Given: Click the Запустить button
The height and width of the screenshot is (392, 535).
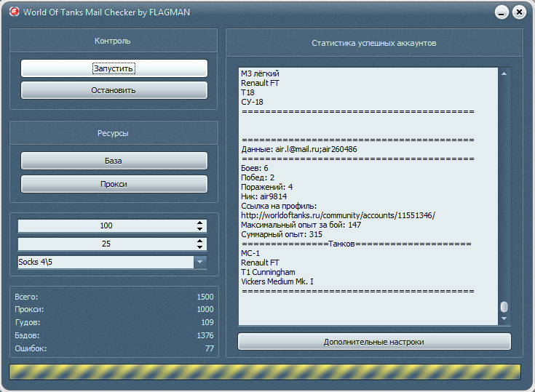Looking at the screenshot, I should (114, 68).
